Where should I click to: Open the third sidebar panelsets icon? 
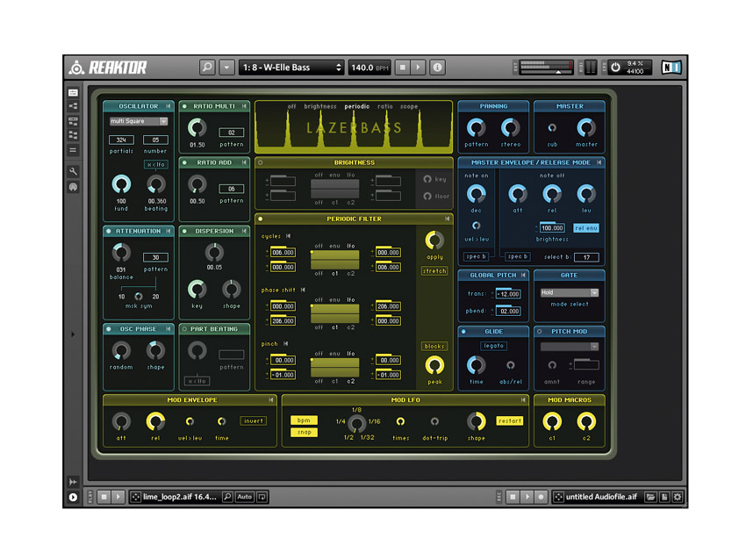click(73, 121)
